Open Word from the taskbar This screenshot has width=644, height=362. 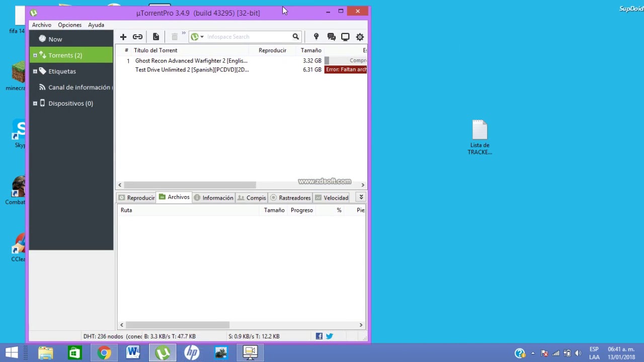pyautogui.click(x=133, y=353)
